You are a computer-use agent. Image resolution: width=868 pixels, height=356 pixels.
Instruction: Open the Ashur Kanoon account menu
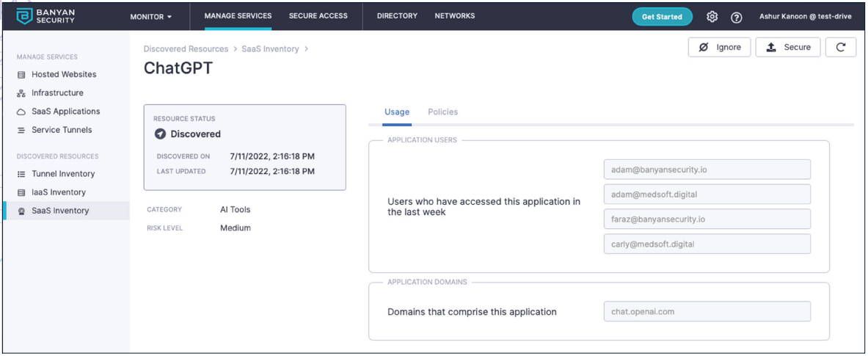(813, 17)
